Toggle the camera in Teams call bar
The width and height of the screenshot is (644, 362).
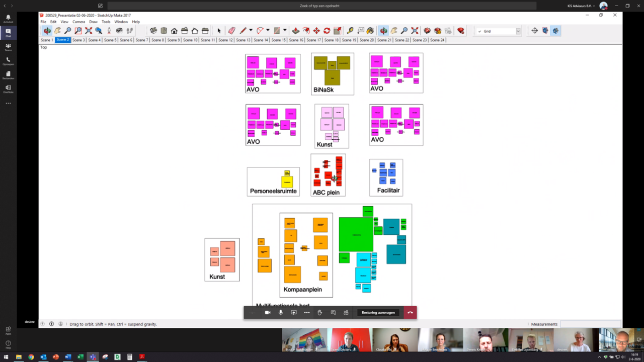click(268, 313)
